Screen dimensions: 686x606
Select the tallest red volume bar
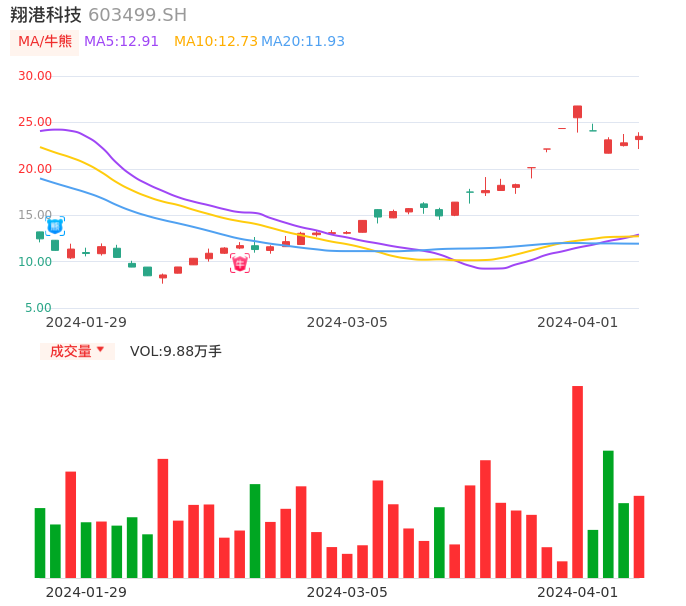click(577, 481)
